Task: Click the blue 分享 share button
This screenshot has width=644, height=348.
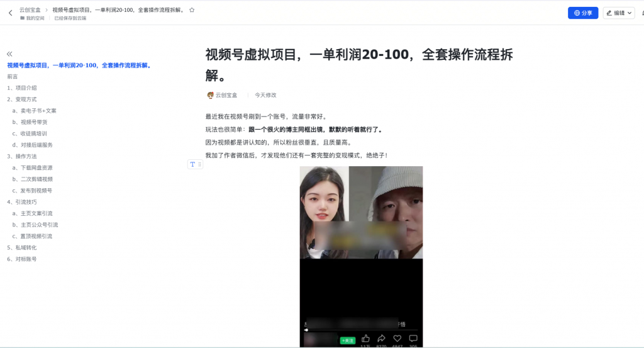Action: tap(583, 13)
